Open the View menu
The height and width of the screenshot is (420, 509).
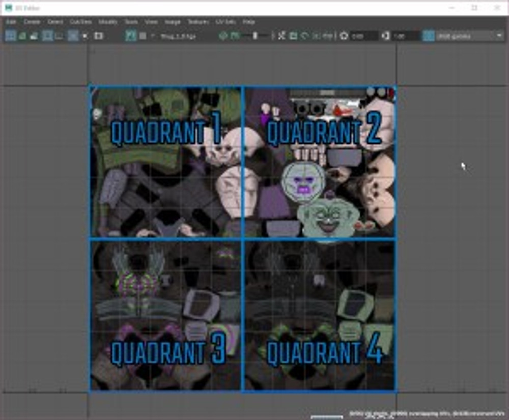pos(151,22)
